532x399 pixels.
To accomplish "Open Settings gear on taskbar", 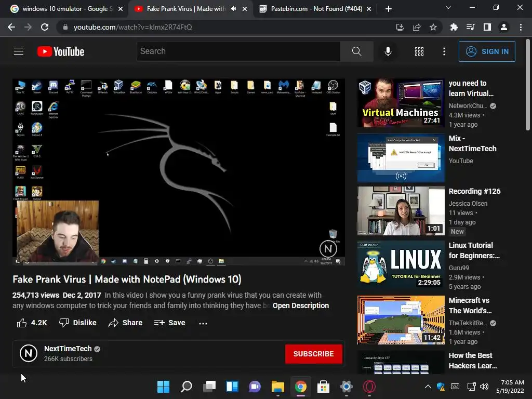I will [x=346, y=387].
